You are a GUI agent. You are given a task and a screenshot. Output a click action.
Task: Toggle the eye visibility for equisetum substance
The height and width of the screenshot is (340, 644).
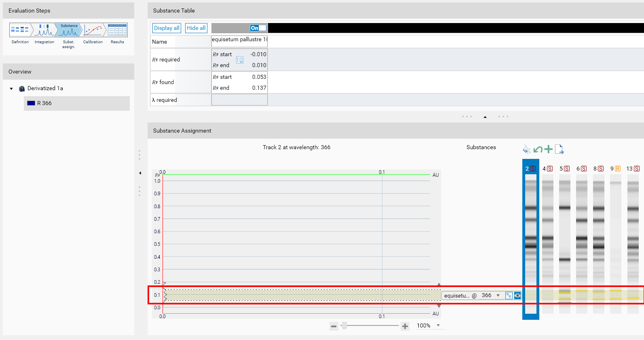(x=517, y=296)
